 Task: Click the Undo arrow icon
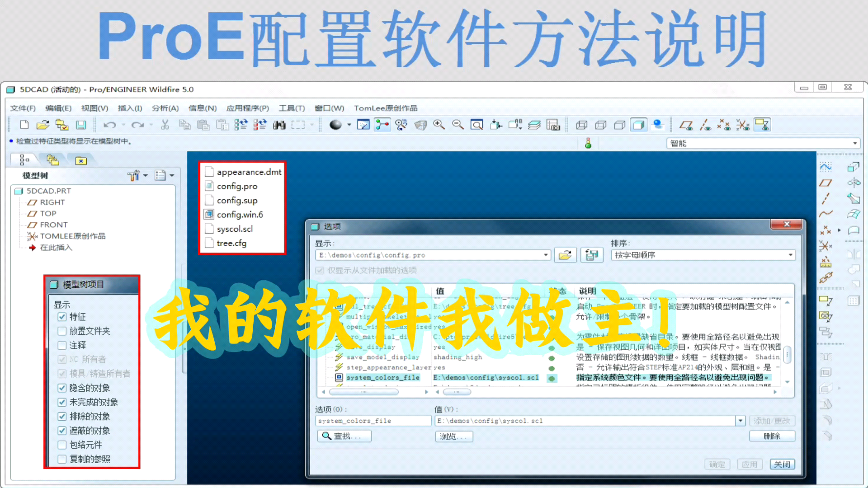coord(109,125)
